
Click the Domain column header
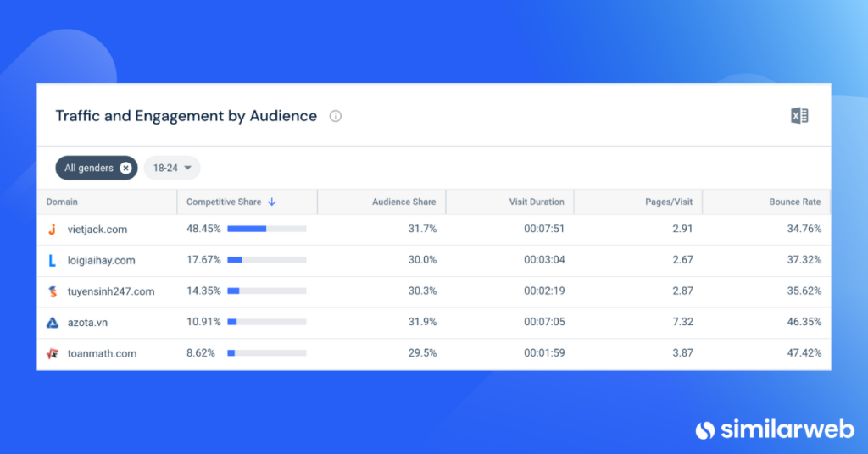pos(62,202)
